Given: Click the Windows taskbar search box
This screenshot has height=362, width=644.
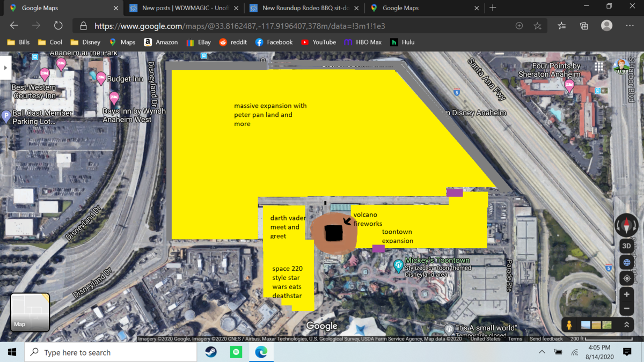Looking at the screenshot, I should (111, 352).
